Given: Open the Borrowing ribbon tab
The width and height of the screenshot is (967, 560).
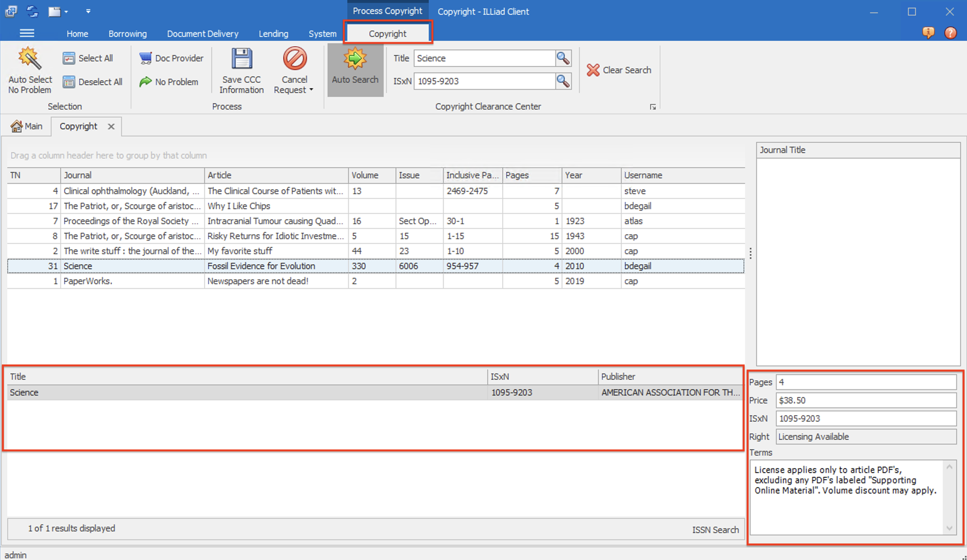Looking at the screenshot, I should (x=127, y=34).
